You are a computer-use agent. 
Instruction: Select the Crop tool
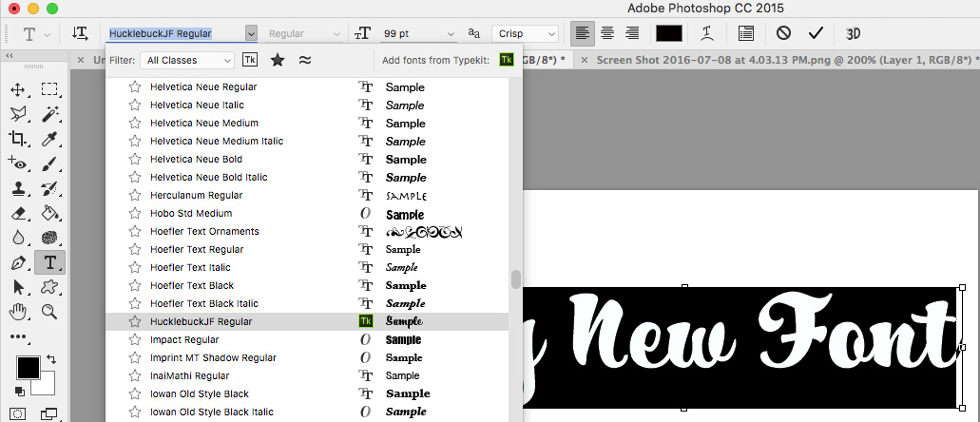pyautogui.click(x=17, y=139)
